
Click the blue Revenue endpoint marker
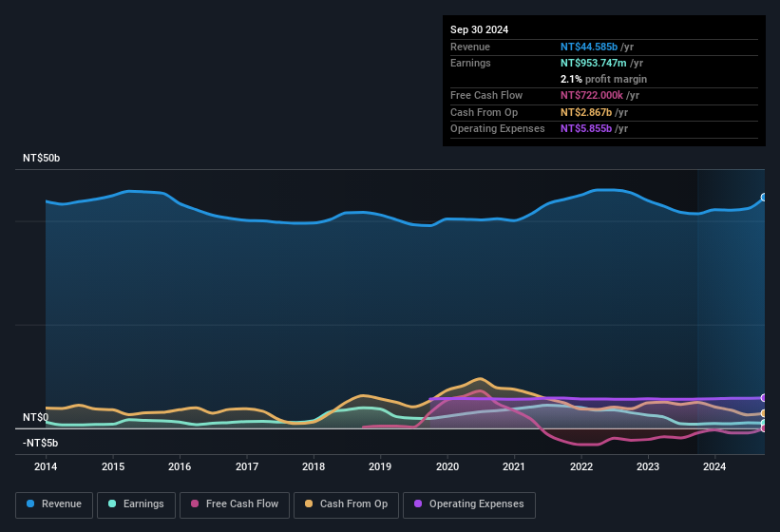764,198
